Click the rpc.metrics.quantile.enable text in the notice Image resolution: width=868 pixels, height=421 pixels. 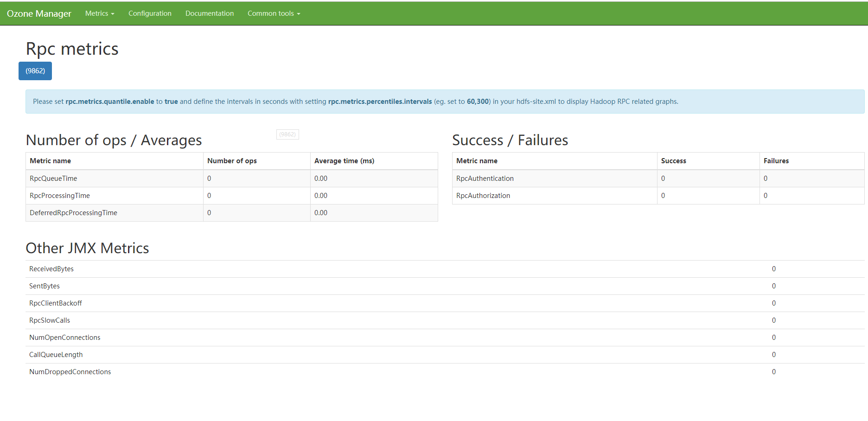click(110, 102)
